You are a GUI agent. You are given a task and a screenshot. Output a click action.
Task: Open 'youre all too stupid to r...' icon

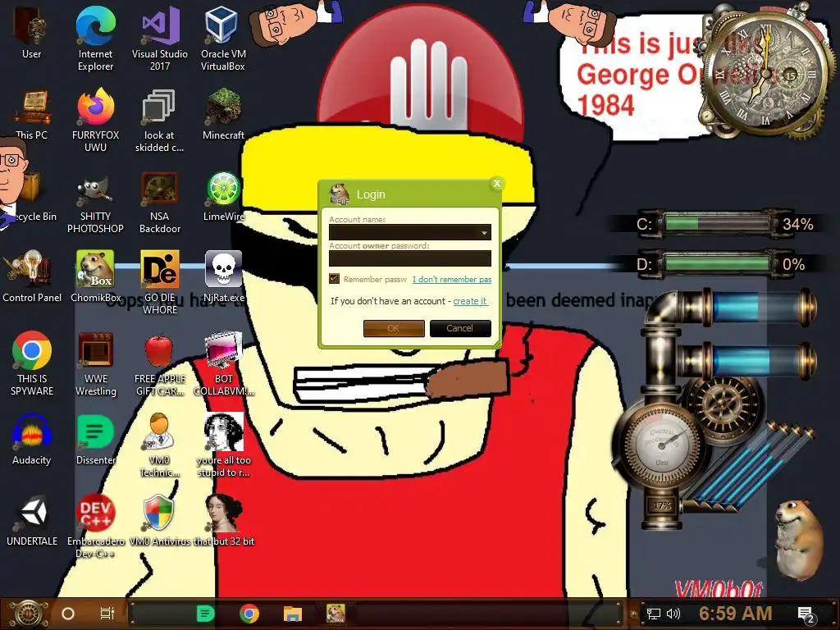(223, 445)
